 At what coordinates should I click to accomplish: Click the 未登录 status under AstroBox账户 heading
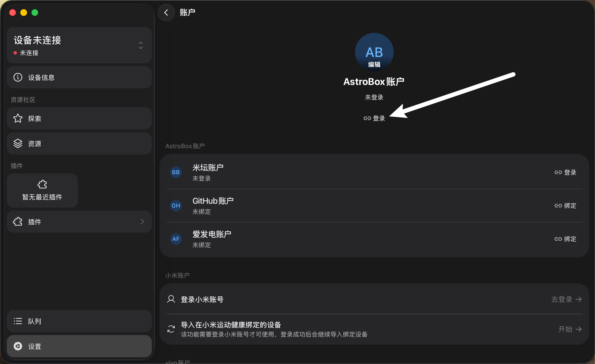[x=374, y=97]
